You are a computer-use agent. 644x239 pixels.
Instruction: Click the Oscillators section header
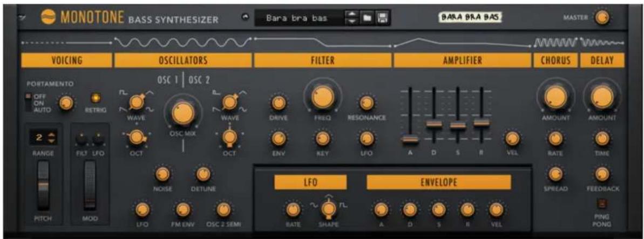(x=183, y=61)
